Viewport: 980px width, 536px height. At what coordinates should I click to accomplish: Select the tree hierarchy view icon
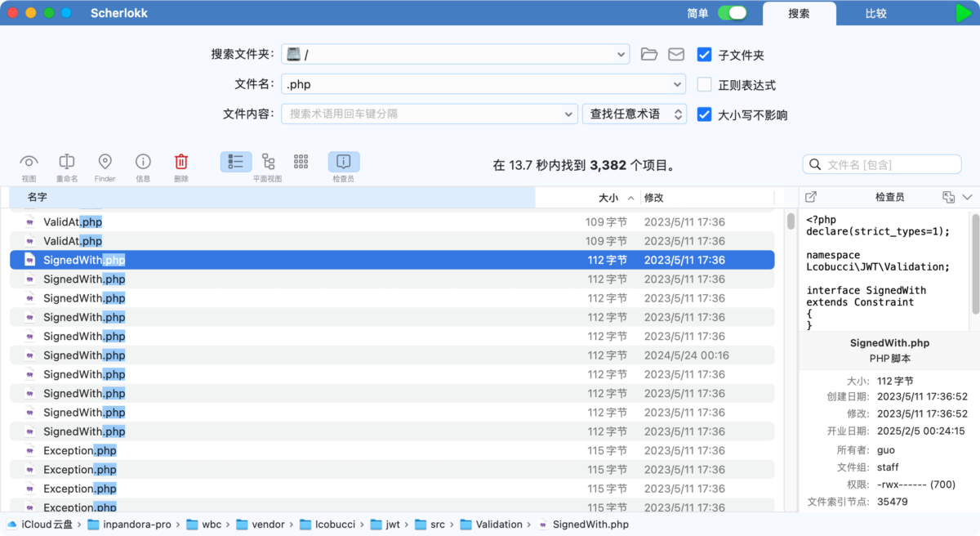[268, 162]
